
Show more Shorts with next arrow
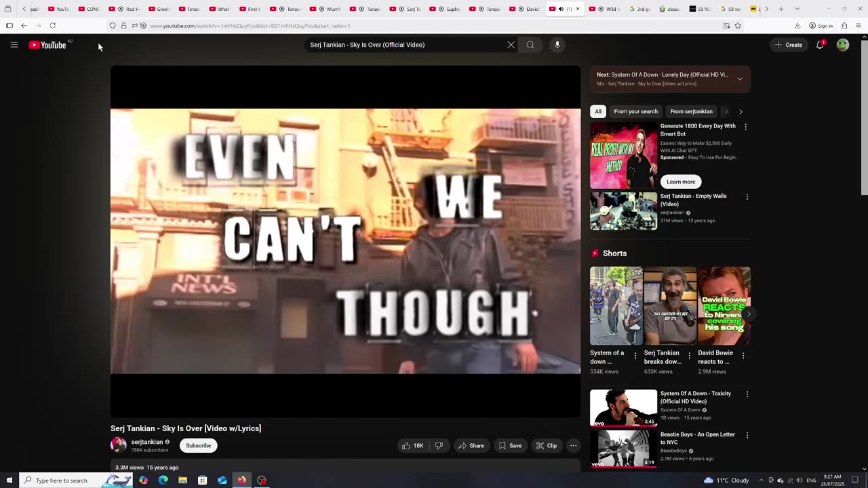pyautogui.click(x=749, y=314)
